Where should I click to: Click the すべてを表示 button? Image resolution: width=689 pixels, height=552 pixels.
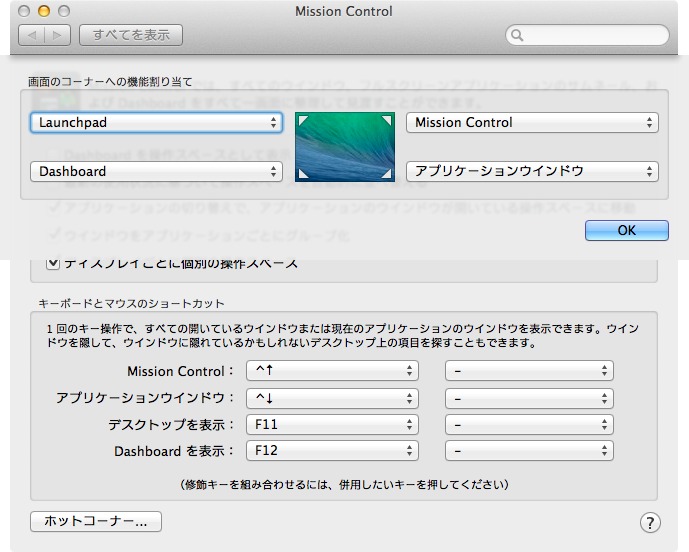(131, 35)
